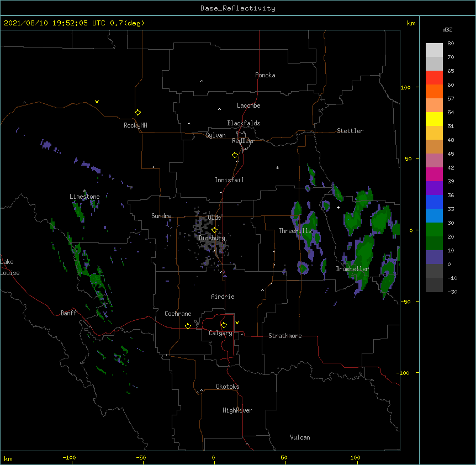Viewport: 476px width, 465px height.
Task: Click the white asterisk marker east of Innisfail
Action: [x=277, y=167]
